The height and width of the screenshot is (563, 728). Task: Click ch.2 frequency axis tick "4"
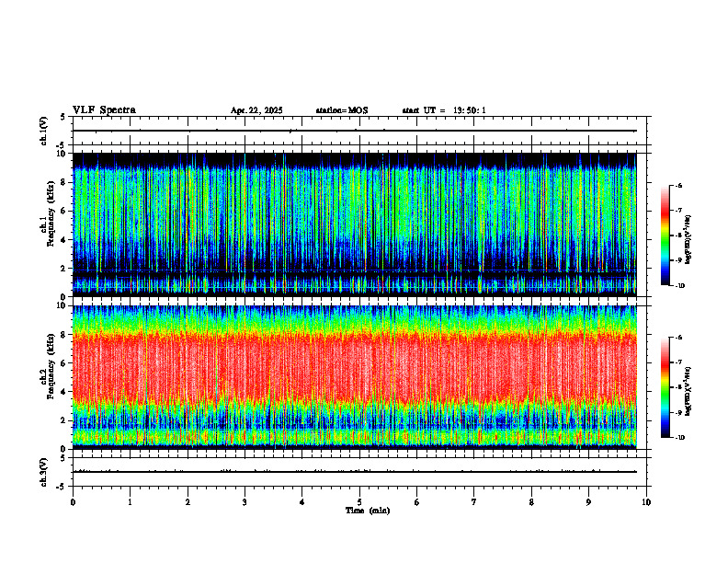[64, 392]
